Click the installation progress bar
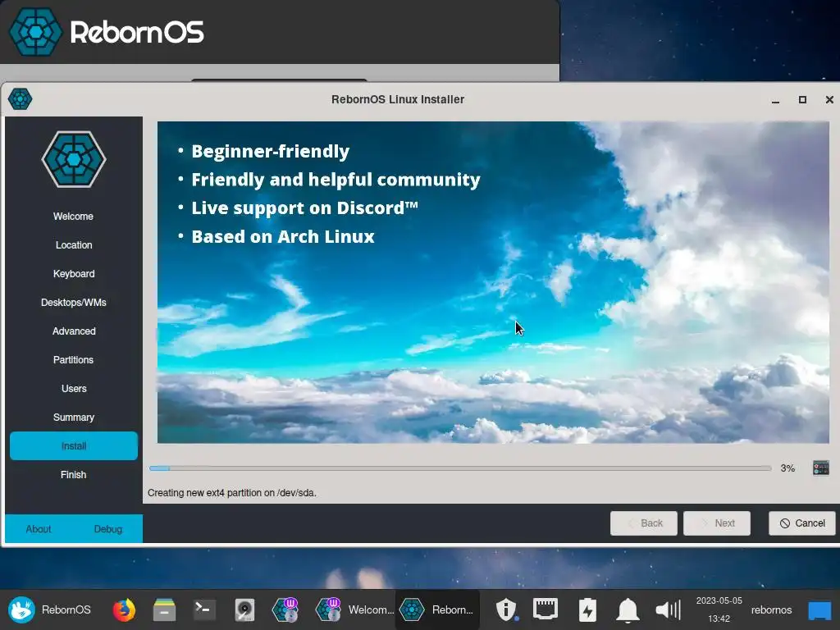The width and height of the screenshot is (840, 630). pyautogui.click(x=460, y=468)
